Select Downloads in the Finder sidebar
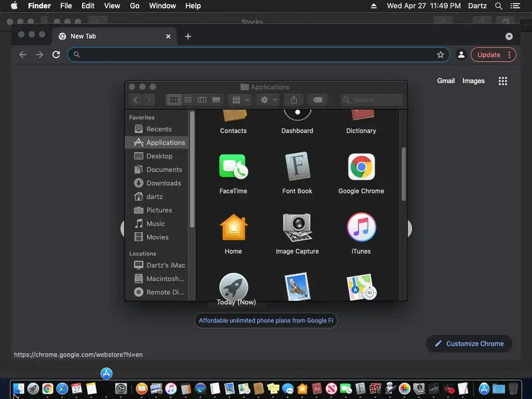Image resolution: width=532 pixels, height=399 pixels. [x=156, y=183]
